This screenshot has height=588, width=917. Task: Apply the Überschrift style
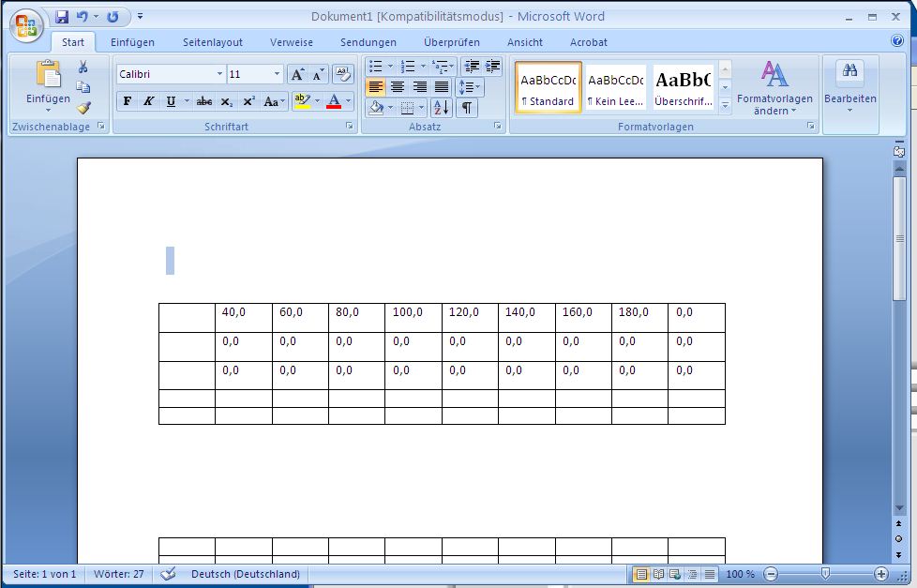click(x=684, y=87)
